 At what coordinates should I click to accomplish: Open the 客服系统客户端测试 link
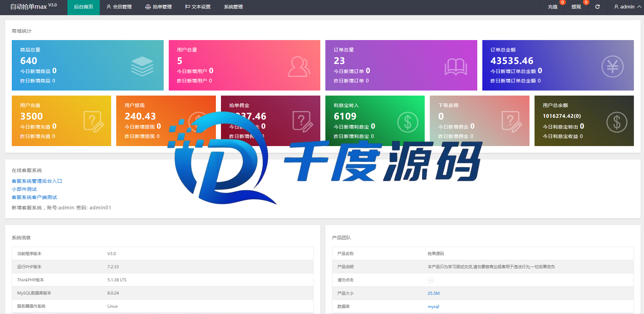34,197
